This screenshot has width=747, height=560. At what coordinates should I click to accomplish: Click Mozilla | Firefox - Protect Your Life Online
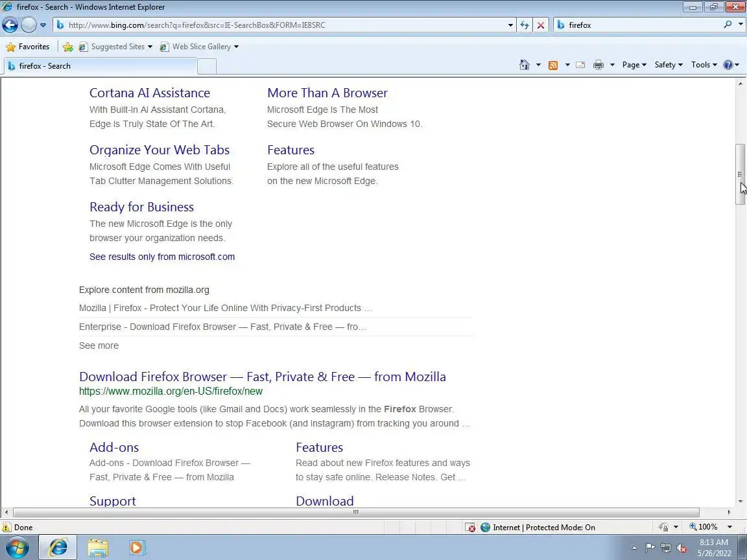coord(226,308)
